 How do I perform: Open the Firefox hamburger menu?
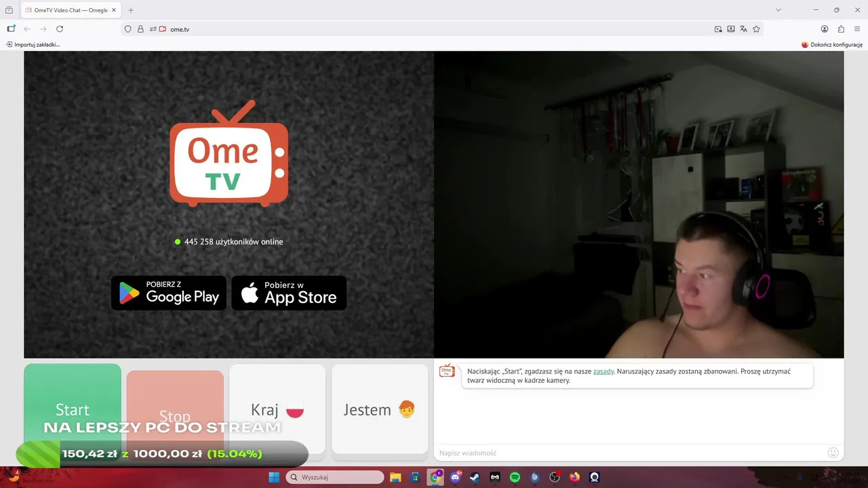pyautogui.click(x=857, y=29)
